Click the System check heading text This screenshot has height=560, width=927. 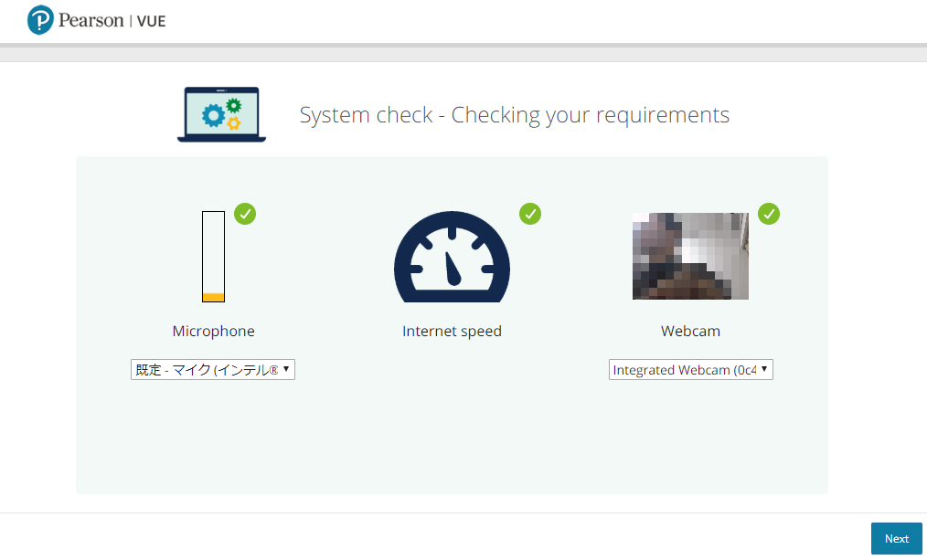coord(515,115)
